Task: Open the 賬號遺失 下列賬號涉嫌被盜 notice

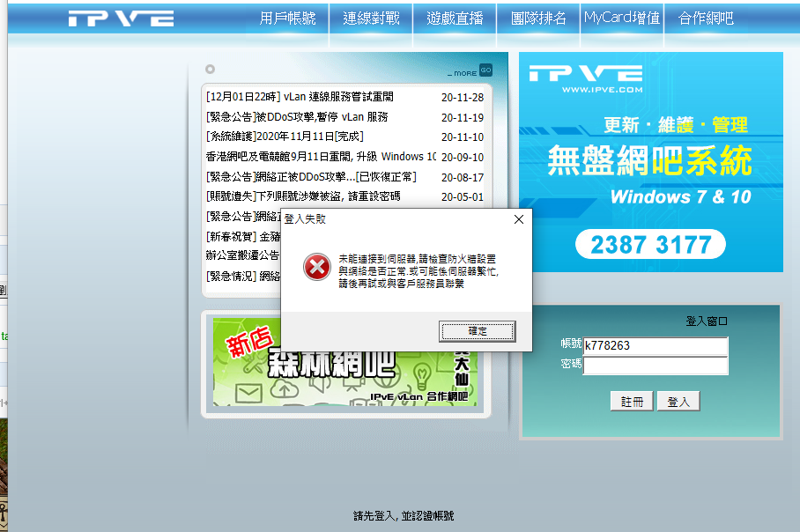Action: point(303,196)
